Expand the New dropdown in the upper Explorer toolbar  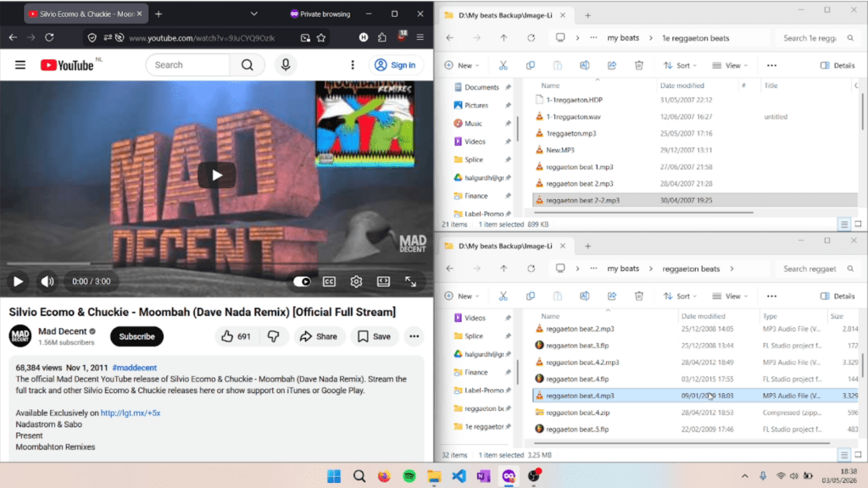(462, 65)
